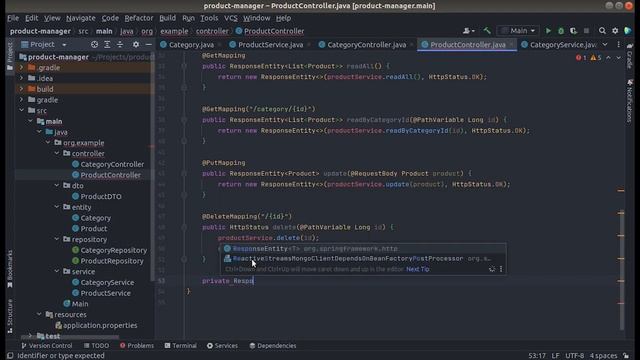Open tab options three-dot menu

click(618, 44)
